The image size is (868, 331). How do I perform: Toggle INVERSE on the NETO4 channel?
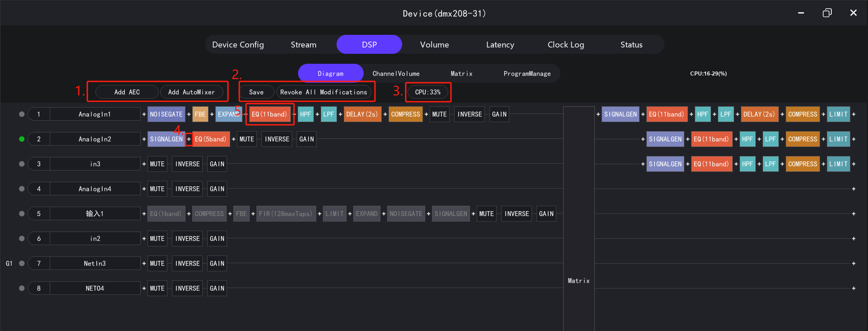(x=187, y=288)
